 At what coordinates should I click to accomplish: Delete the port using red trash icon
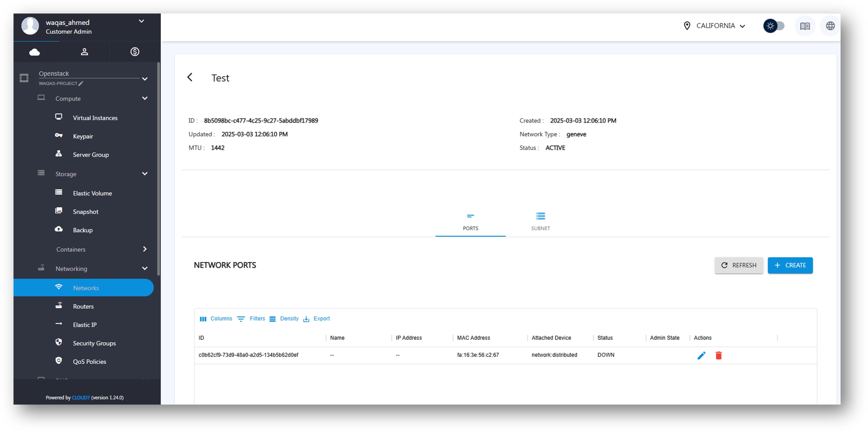point(718,356)
